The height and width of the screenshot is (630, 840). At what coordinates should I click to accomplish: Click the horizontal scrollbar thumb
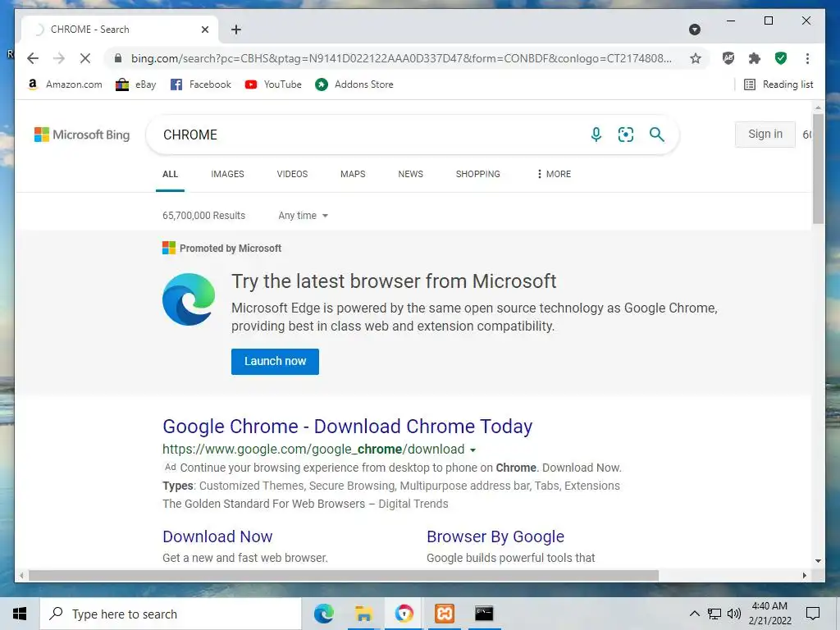click(x=344, y=575)
